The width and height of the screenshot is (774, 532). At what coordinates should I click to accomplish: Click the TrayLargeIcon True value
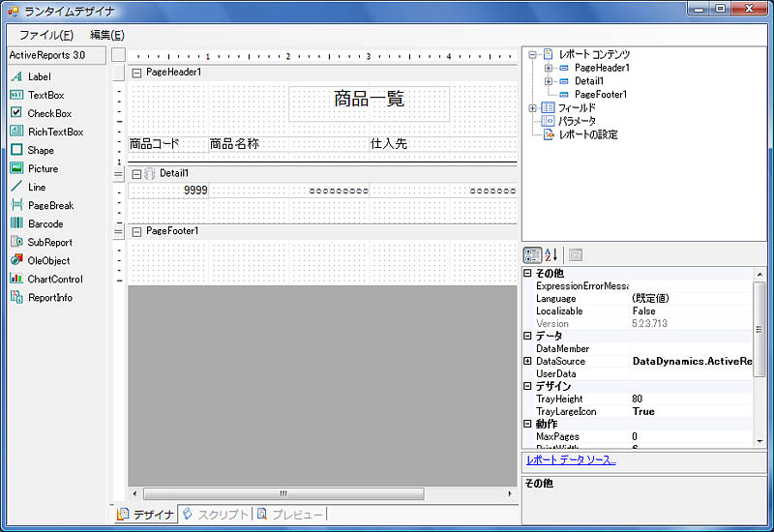(x=691, y=411)
